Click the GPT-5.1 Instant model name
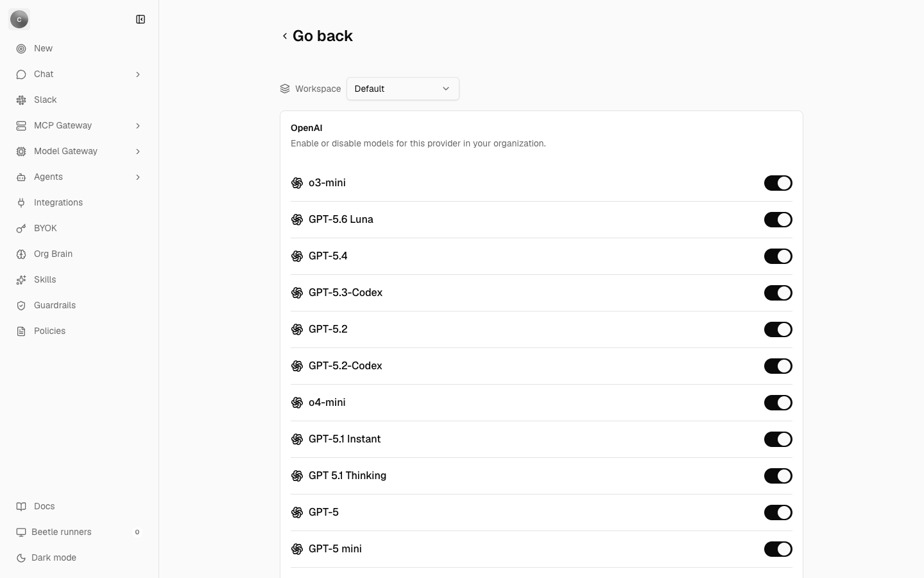The image size is (924, 578). (x=345, y=439)
